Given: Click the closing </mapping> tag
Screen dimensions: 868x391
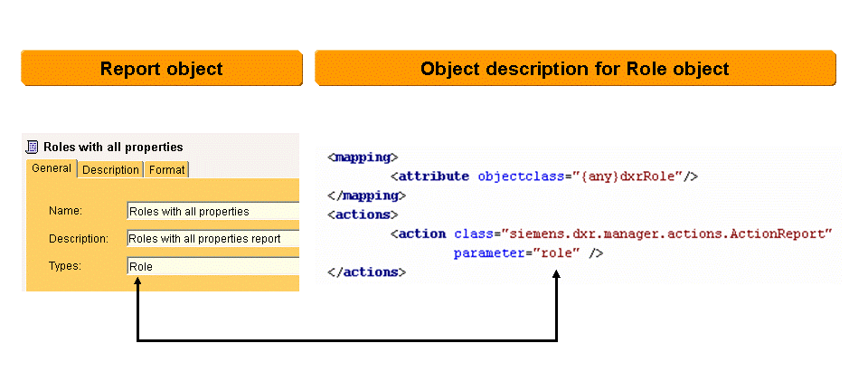Looking at the screenshot, I should (366, 195).
